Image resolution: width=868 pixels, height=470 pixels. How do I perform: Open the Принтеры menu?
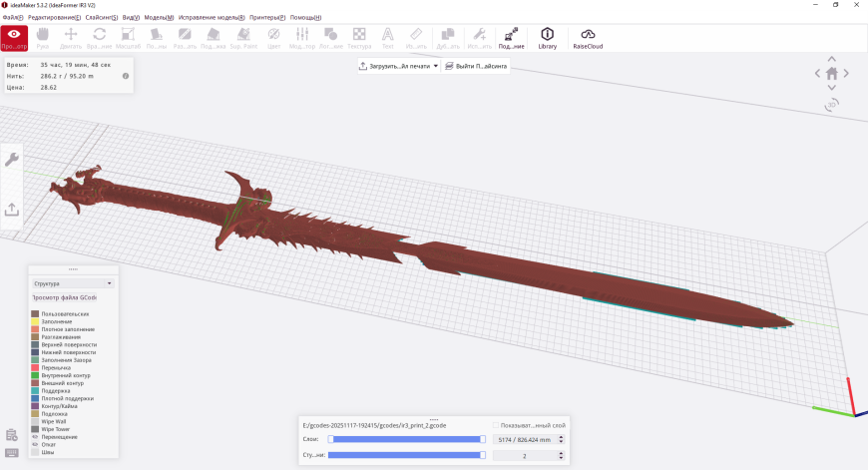(266, 18)
